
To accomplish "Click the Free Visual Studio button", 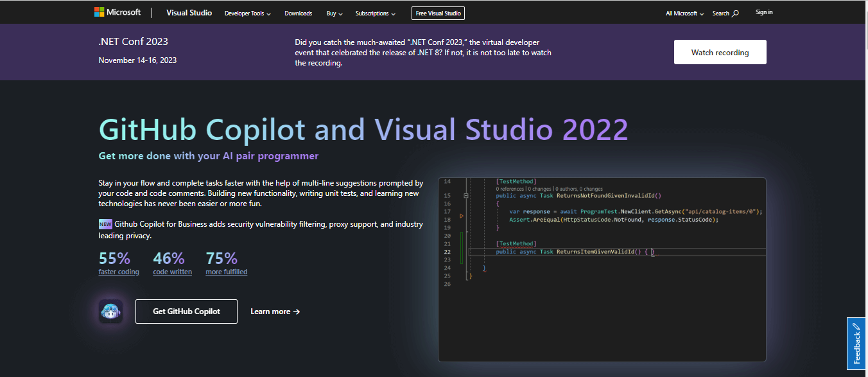I will coord(438,12).
